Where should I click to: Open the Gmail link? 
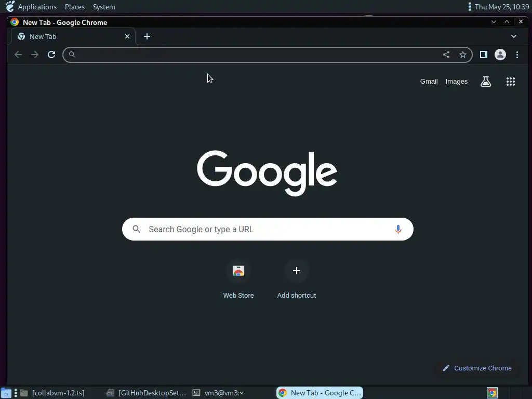coord(429,82)
